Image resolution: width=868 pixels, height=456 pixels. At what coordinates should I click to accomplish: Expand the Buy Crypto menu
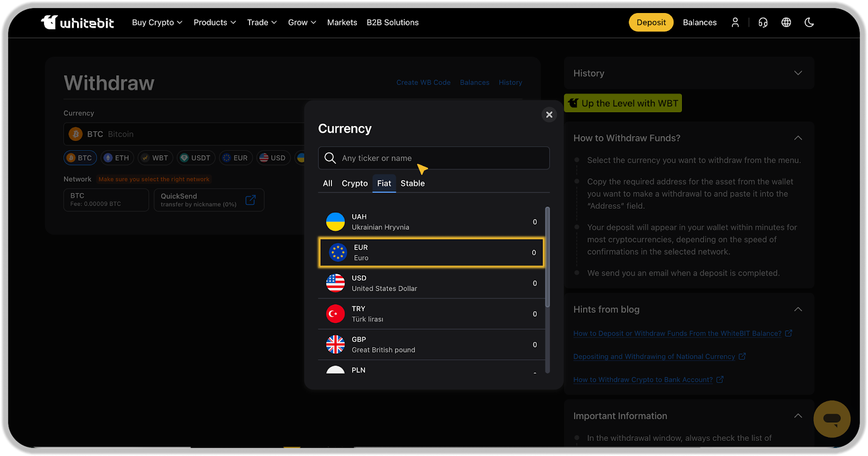[157, 22]
